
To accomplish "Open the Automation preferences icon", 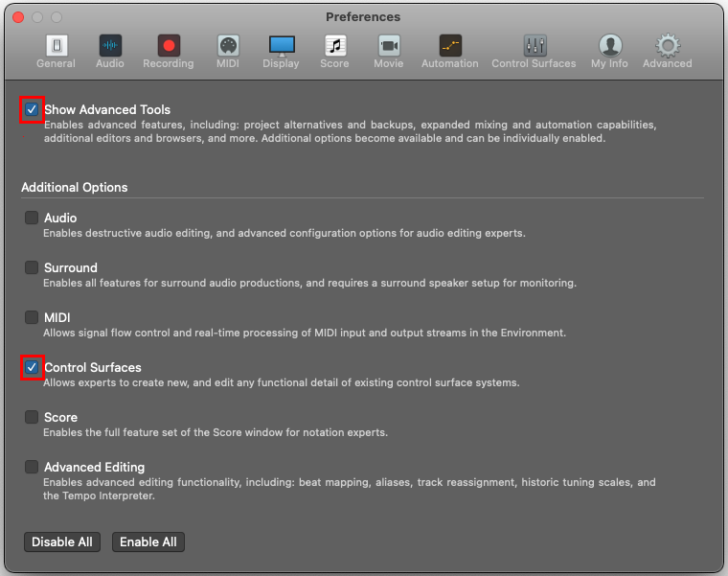I will [x=450, y=45].
